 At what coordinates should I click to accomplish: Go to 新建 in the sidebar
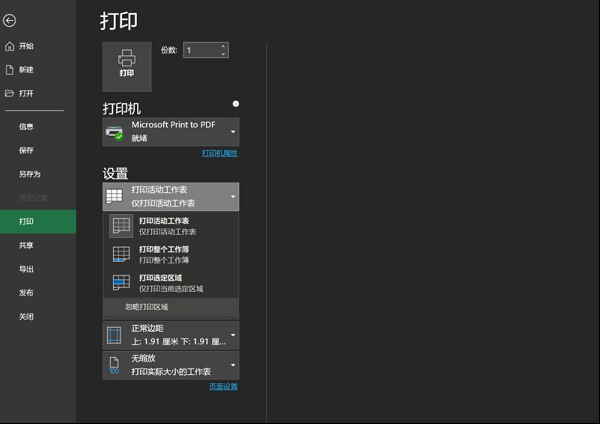click(x=26, y=70)
